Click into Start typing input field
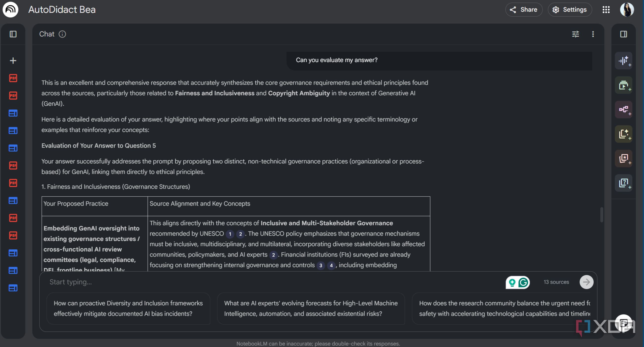Viewport: 644px width, 347px height. (275, 282)
